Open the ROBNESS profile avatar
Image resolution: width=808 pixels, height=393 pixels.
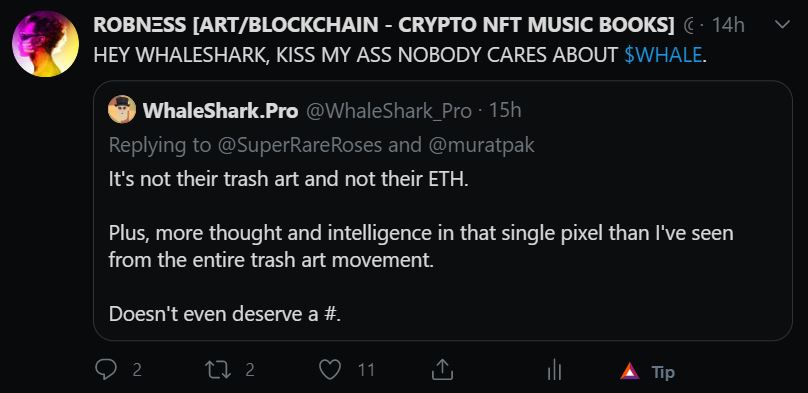(45, 44)
